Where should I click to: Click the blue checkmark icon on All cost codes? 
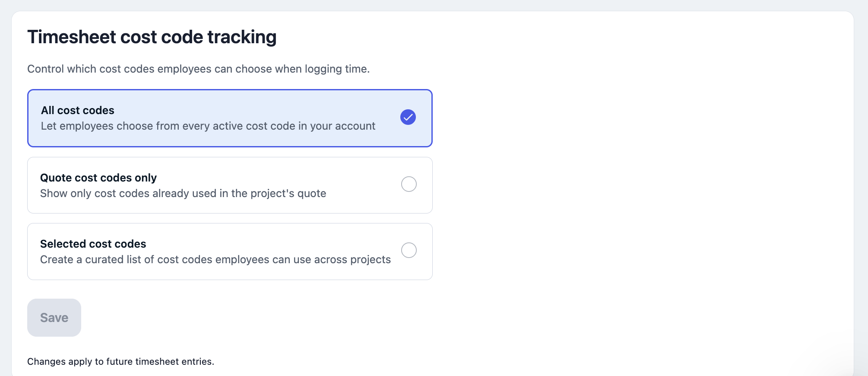pos(408,117)
